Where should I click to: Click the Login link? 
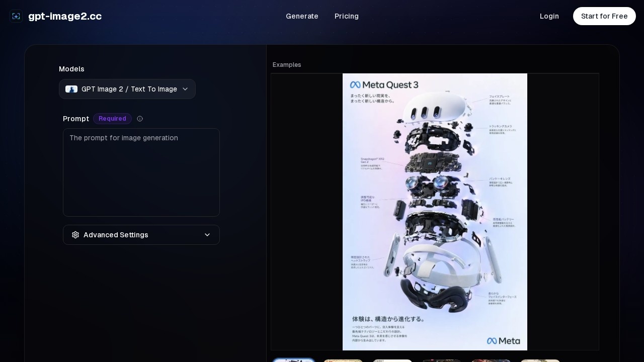click(549, 16)
